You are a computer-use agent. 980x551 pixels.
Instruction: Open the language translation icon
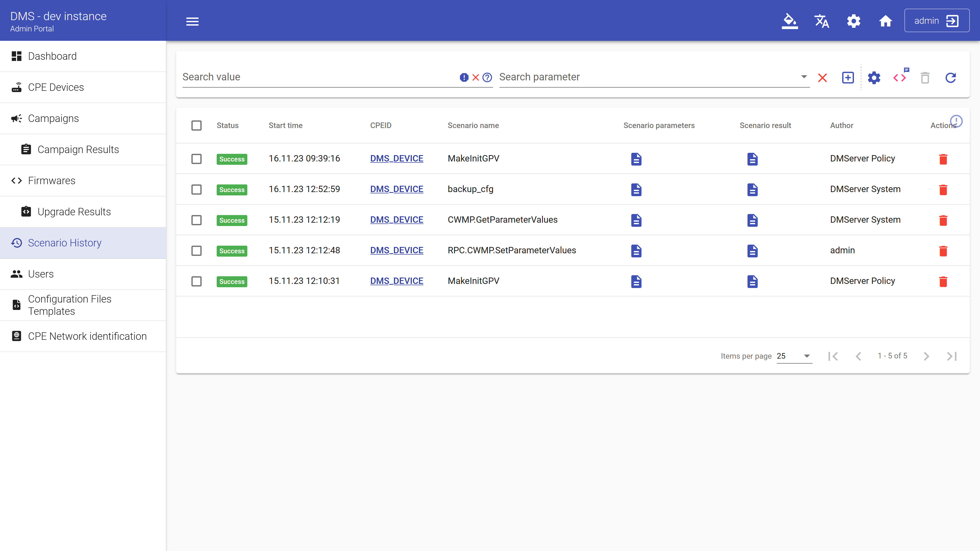pos(821,21)
